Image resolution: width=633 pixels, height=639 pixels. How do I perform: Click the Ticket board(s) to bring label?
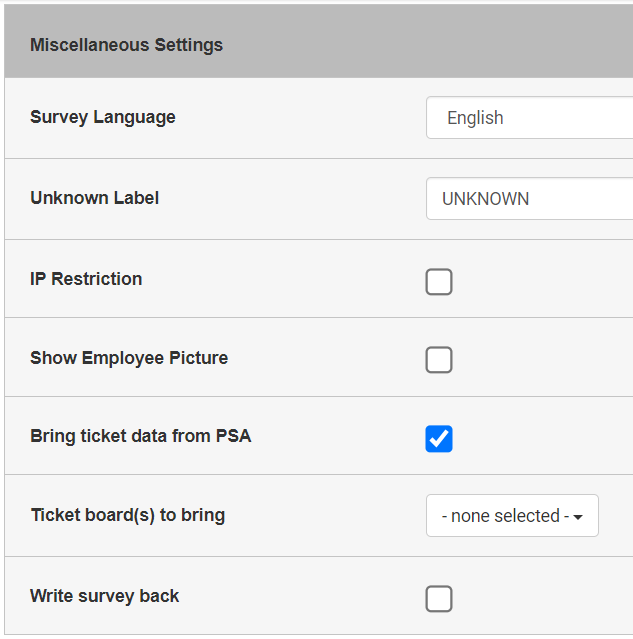[128, 515]
